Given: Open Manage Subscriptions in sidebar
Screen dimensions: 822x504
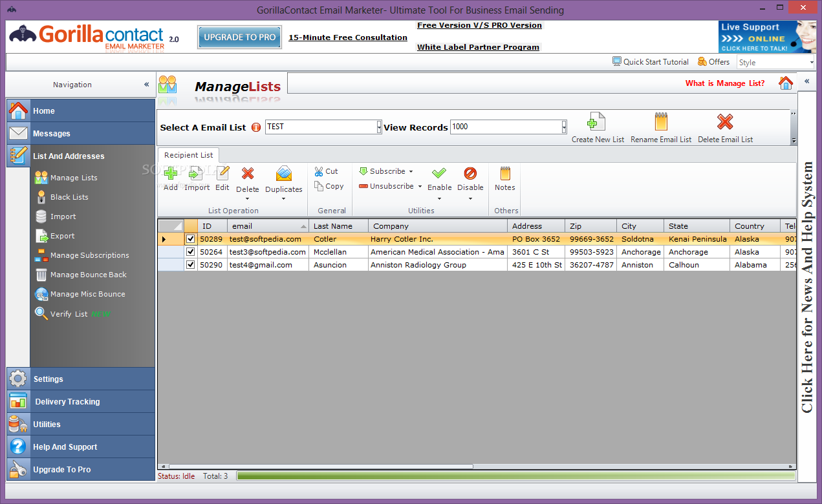Looking at the screenshot, I should [x=81, y=255].
